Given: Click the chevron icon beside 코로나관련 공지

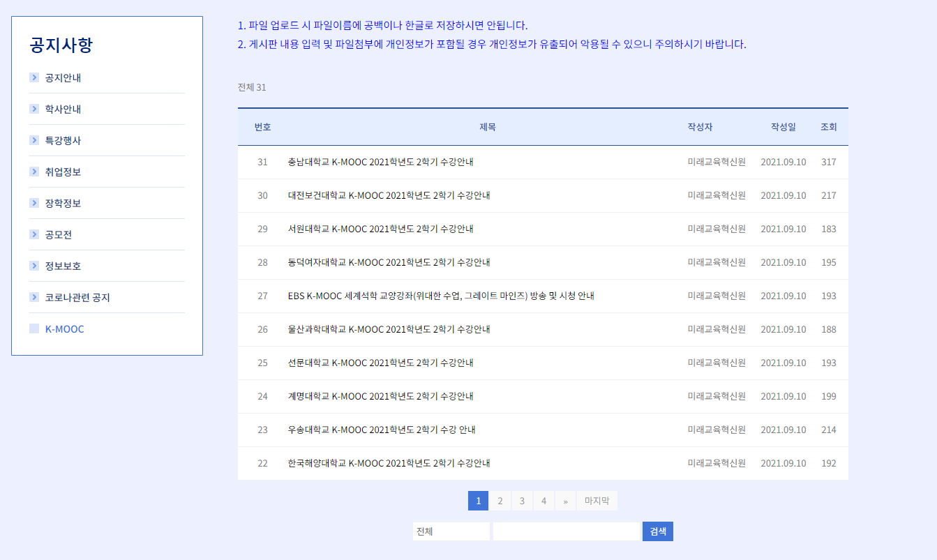Looking at the screenshot, I should coord(33,297).
